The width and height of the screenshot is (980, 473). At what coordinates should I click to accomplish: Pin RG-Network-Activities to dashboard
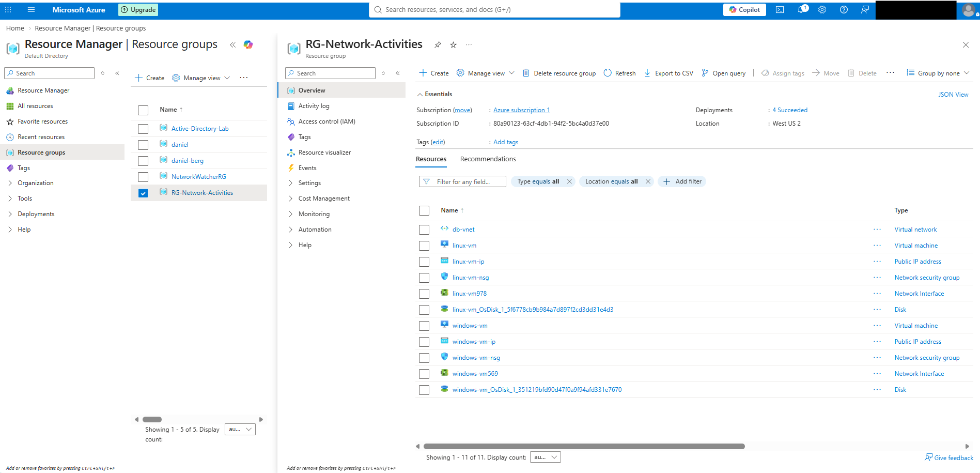(438, 45)
